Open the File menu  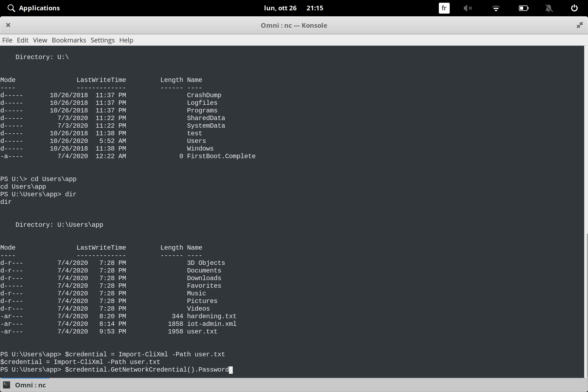(7, 40)
